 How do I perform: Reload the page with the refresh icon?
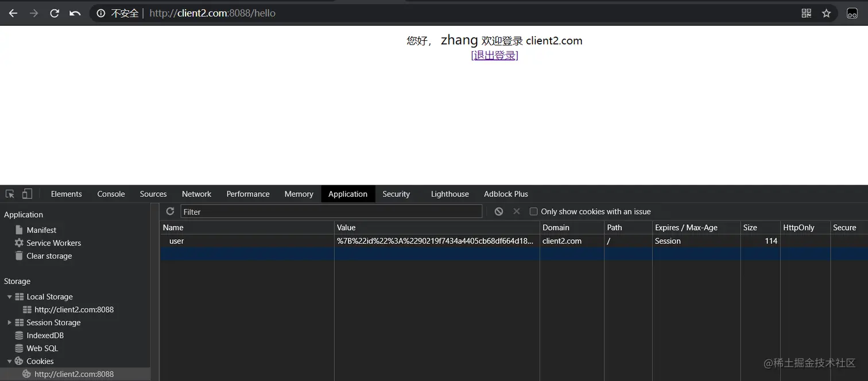[x=55, y=13]
